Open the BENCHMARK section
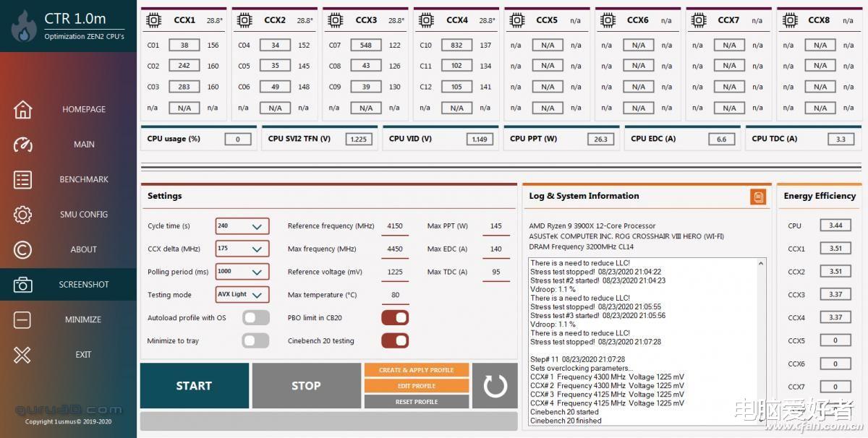 pyautogui.click(x=84, y=179)
